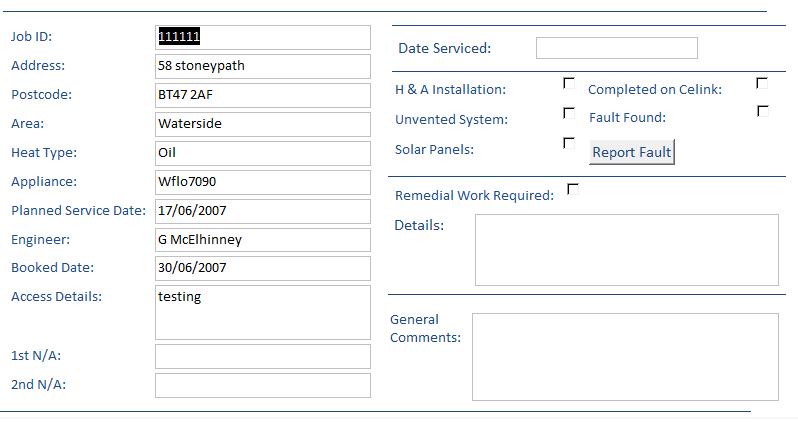The image size is (798, 422).
Task: Select the Planned Service Date field
Action: pyautogui.click(x=262, y=211)
